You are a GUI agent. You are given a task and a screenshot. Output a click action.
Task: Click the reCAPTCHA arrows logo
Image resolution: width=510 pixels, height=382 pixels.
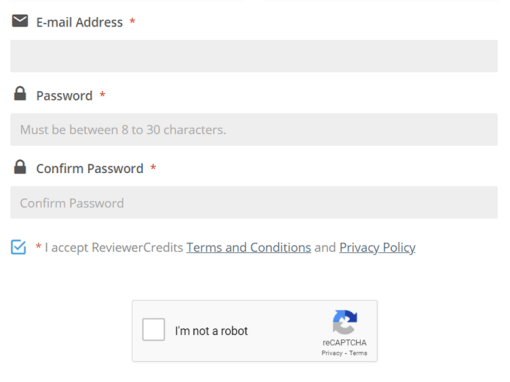(x=345, y=322)
